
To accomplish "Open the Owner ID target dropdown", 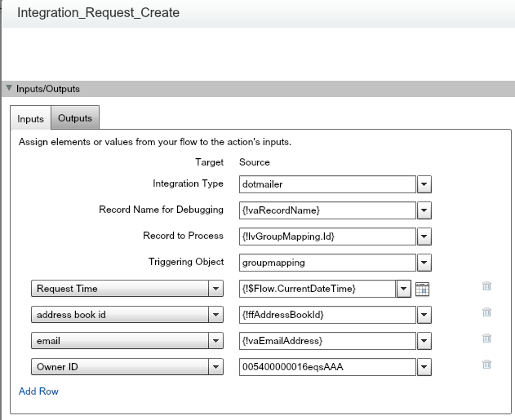I will coord(215,367).
